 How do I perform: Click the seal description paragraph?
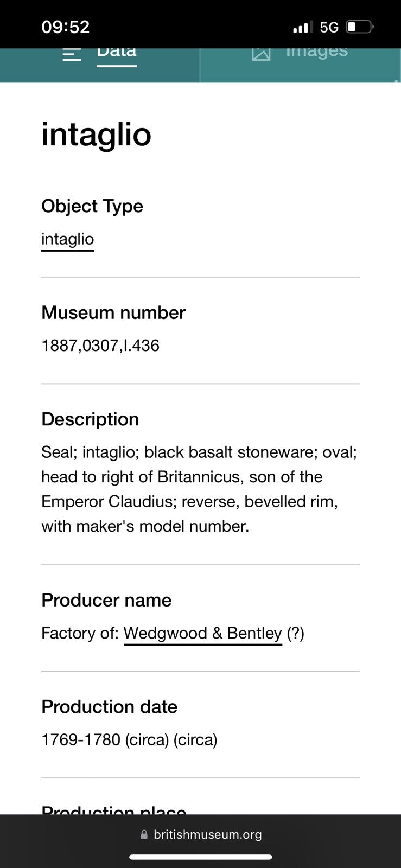199,489
